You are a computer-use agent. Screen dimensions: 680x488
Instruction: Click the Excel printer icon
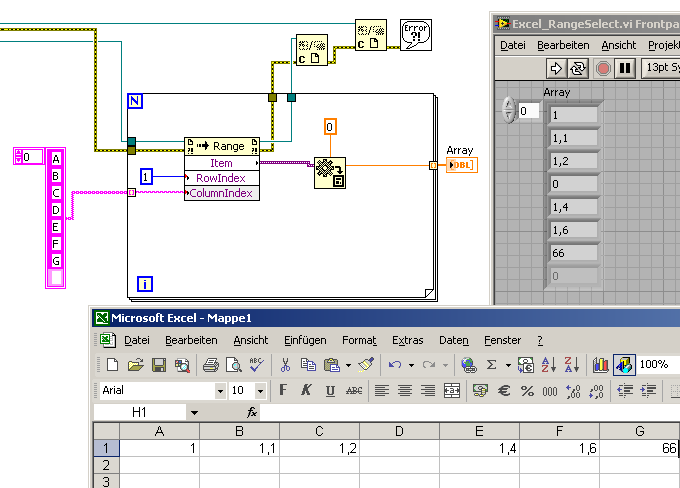tap(211, 365)
